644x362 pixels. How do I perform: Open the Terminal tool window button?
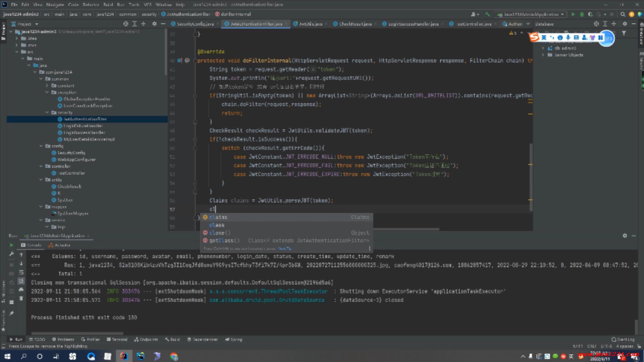117,340
